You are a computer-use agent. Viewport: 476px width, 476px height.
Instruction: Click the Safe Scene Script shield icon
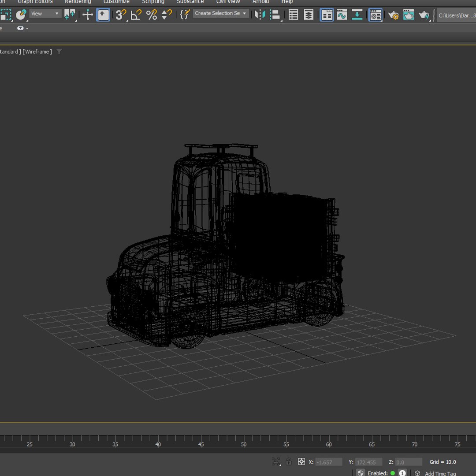pos(361,472)
